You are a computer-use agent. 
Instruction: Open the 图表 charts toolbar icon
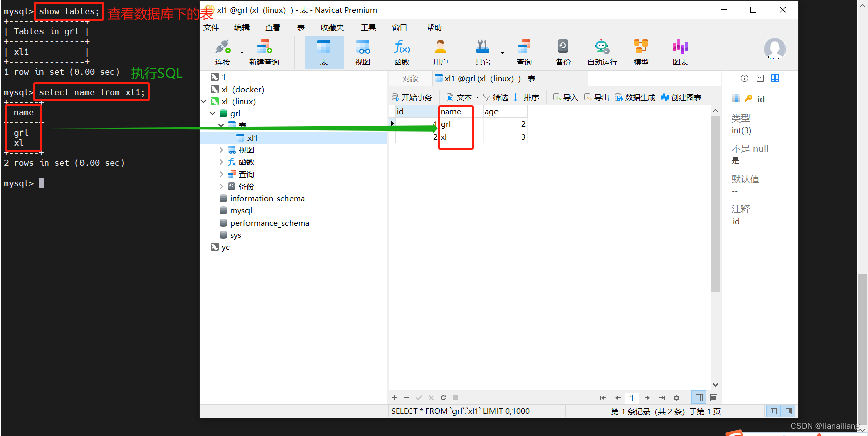680,53
